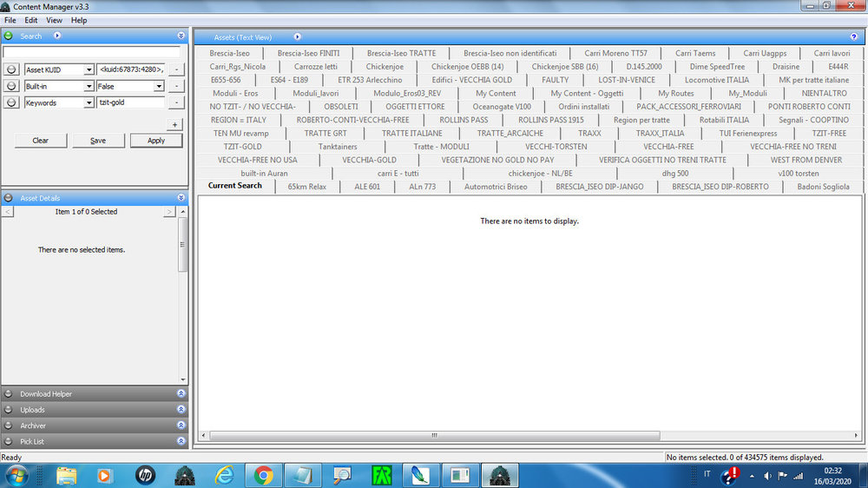Toggle the Keywords filter row button
The height and width of the screenshot is (488, 868).
pos(11,102)
